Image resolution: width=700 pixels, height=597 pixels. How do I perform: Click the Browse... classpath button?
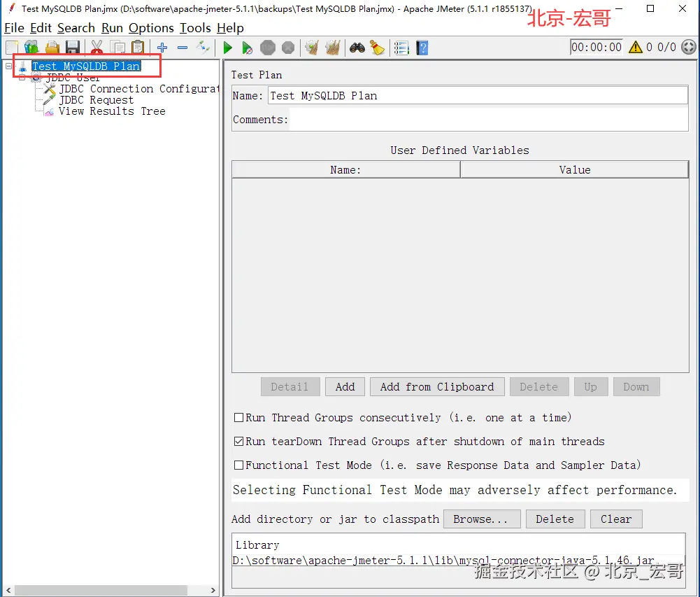pos(482,519)
